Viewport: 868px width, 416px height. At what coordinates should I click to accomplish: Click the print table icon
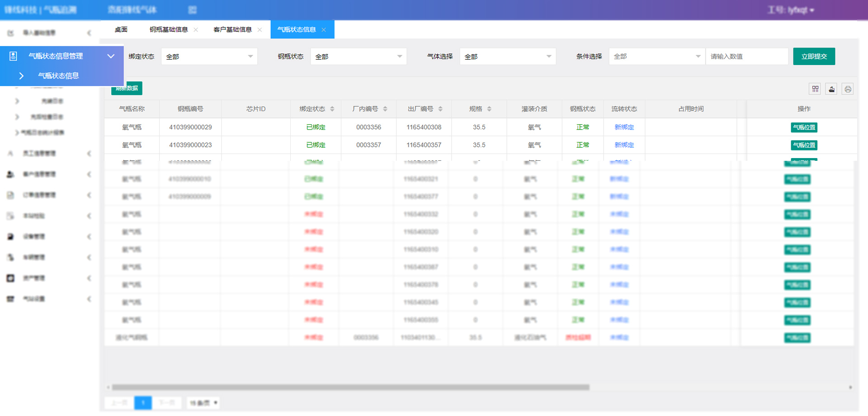[848, 89]
